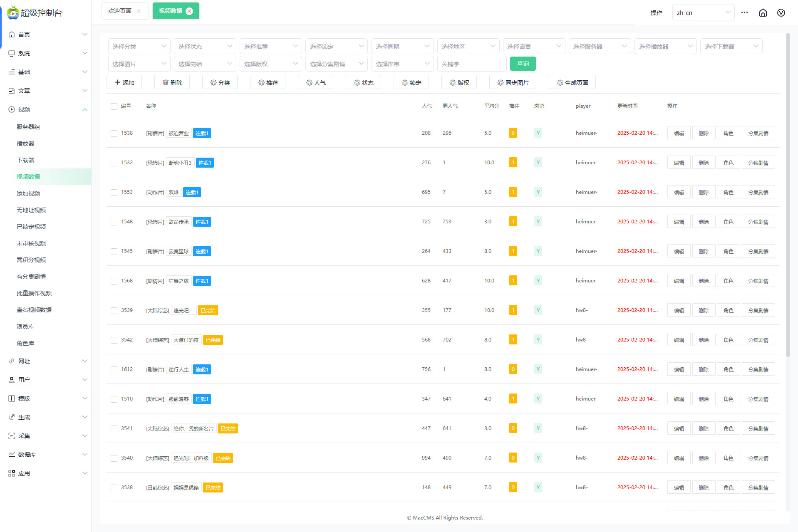798x532 pixels.
Task: Click 编辑 button for video 1532
Action: [x=679, y=163]
